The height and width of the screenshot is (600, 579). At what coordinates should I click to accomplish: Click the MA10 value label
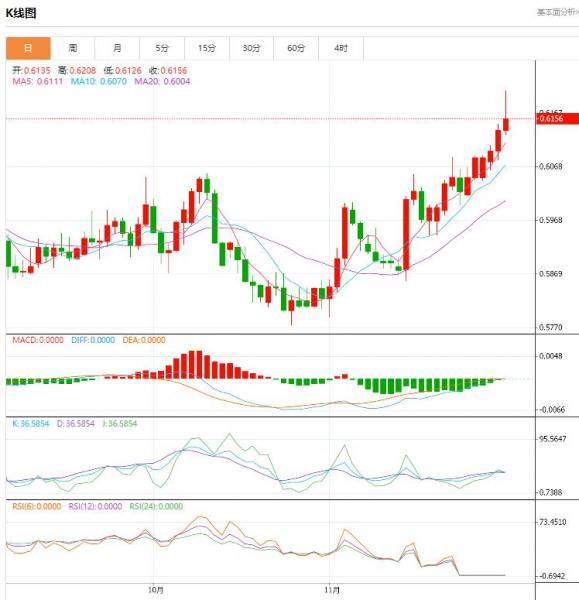tap(99, 82)
